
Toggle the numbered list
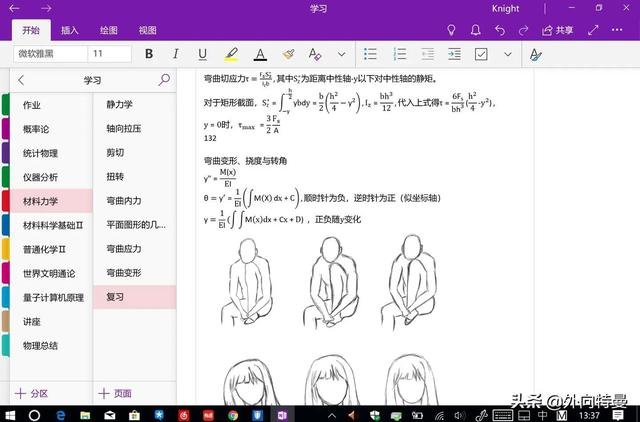400,54
